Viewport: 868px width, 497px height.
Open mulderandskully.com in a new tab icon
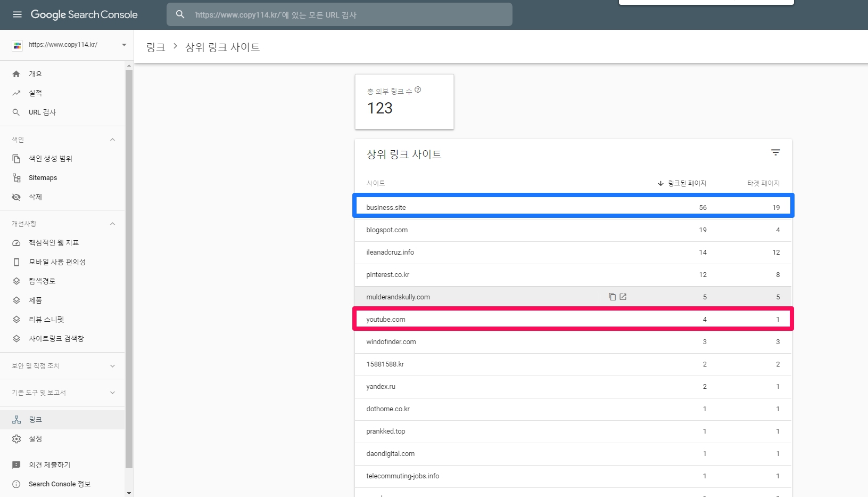pos(623,297)
